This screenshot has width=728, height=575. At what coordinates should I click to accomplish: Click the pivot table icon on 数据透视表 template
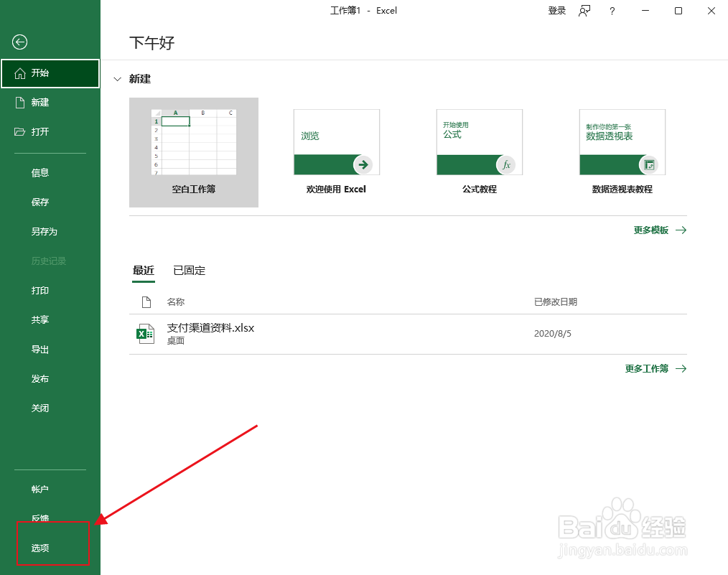[649, 165]
